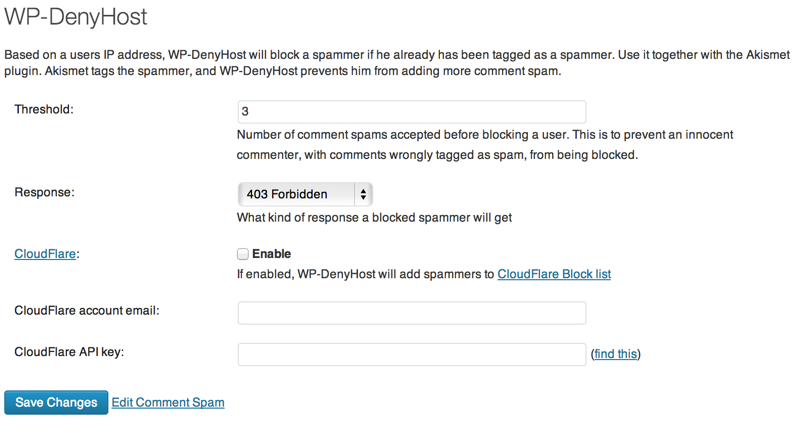The image size is (800, 423).
Task: Focus the CloudFlare account email field
Action: [412, 313]
